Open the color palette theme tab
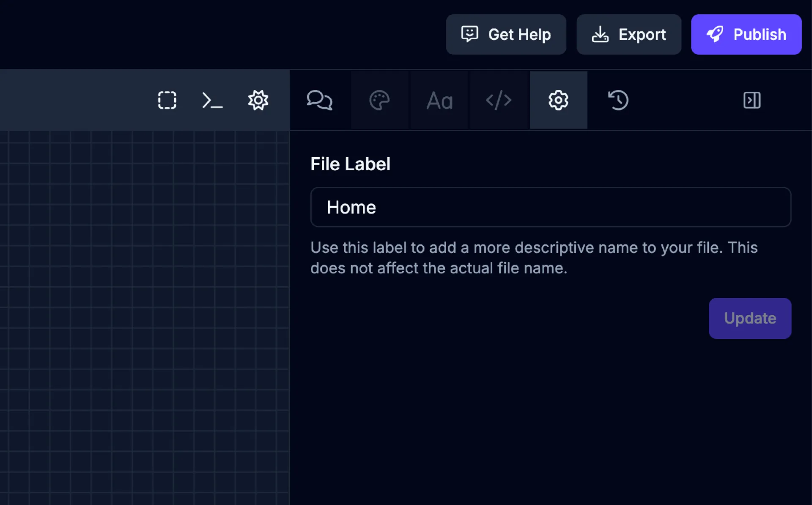The height and width of the screenshot is (505, 812). pyautogui.click(x=379, y=100)
